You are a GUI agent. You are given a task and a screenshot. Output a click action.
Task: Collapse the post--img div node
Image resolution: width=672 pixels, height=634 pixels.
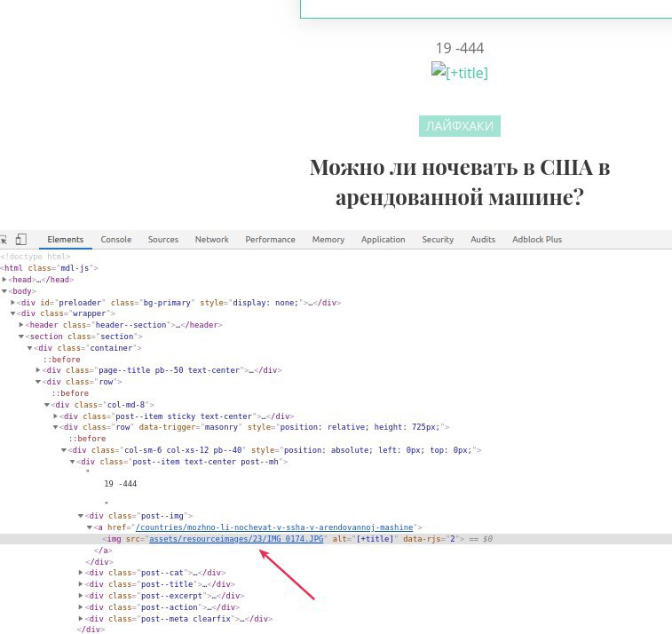tap(81, 515)
